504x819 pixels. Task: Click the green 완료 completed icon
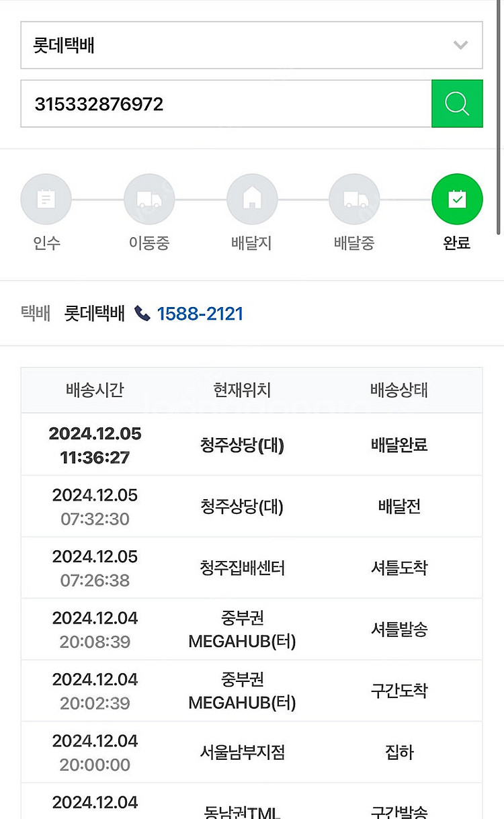(457, 199)
